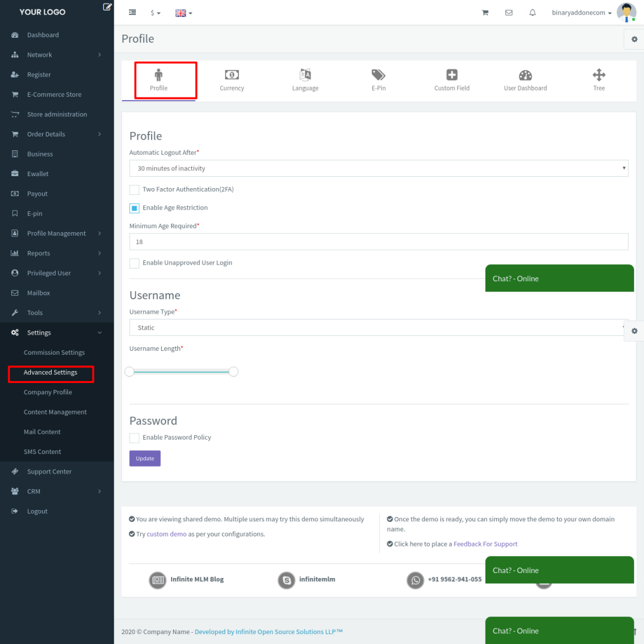644x644 pixels.
Task: Open the notifications bell icon
Action: [532, 13]
